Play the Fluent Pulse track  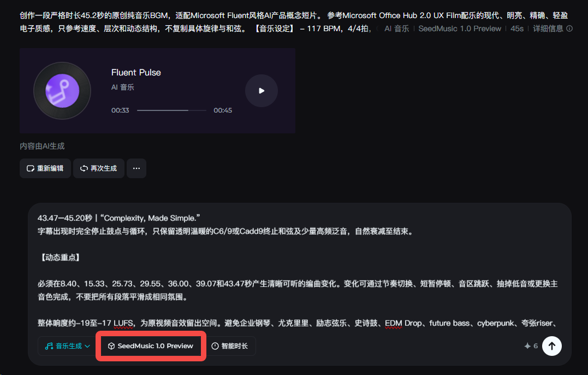[x=262, y=91]
